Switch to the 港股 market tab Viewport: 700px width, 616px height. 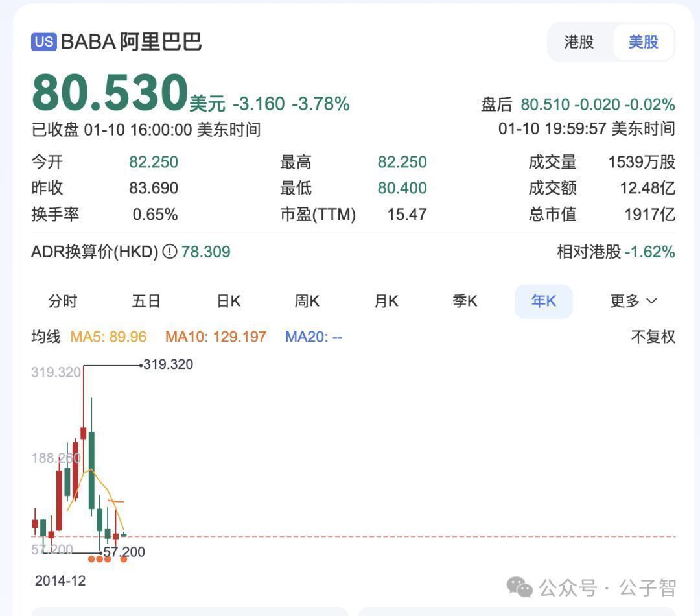pos(579,42)
